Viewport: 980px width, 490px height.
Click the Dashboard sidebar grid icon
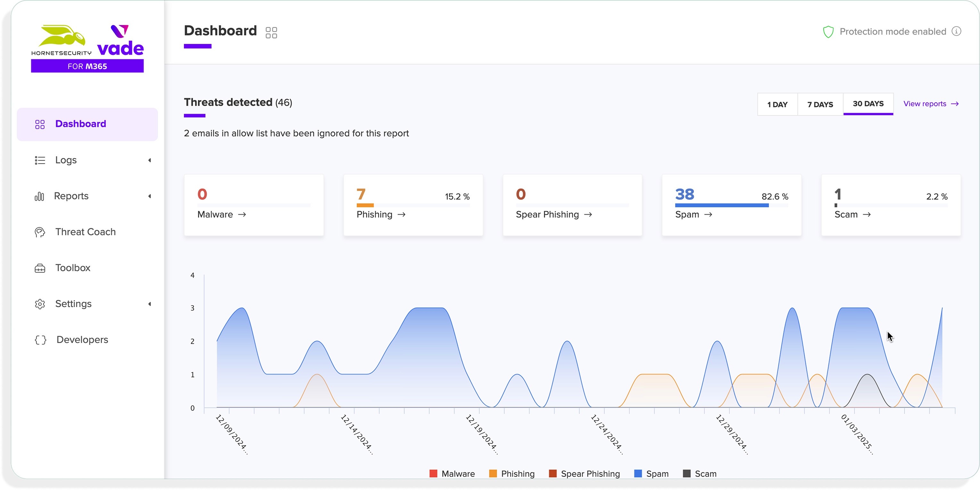pos(40,124)
